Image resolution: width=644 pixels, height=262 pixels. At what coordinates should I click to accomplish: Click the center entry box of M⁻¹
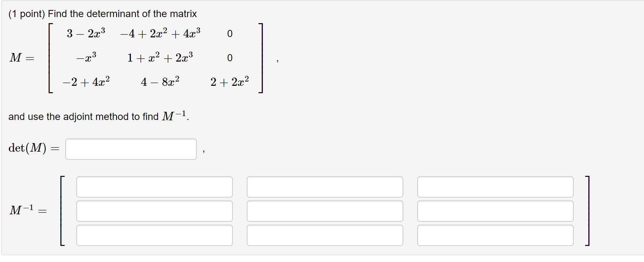[x=324, y=211]
